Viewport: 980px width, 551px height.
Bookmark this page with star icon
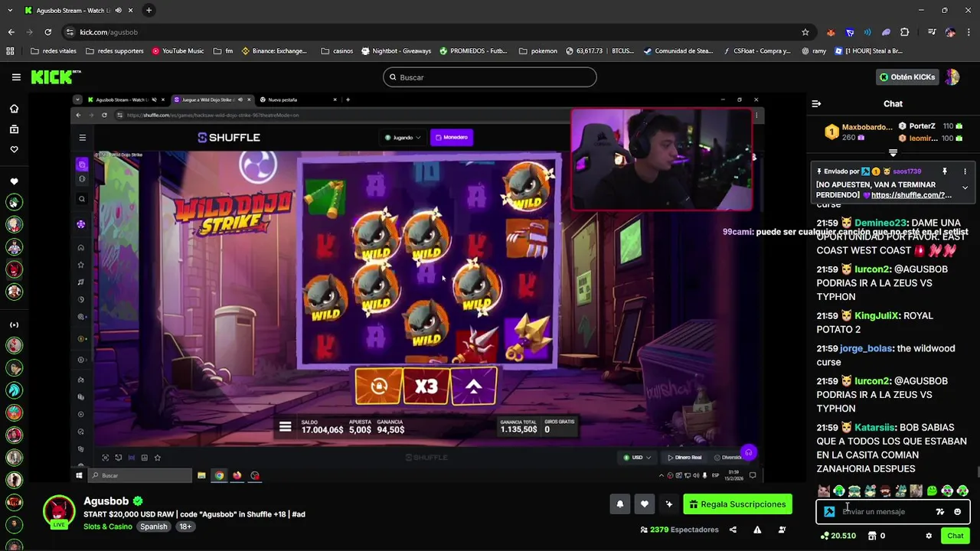tap(805, 32)
